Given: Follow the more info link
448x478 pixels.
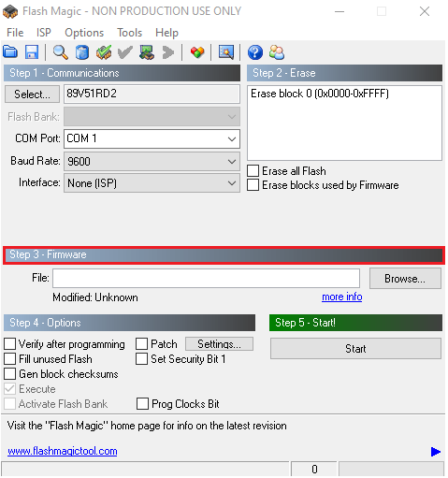Looking at the screenshot, I should 341,297.
